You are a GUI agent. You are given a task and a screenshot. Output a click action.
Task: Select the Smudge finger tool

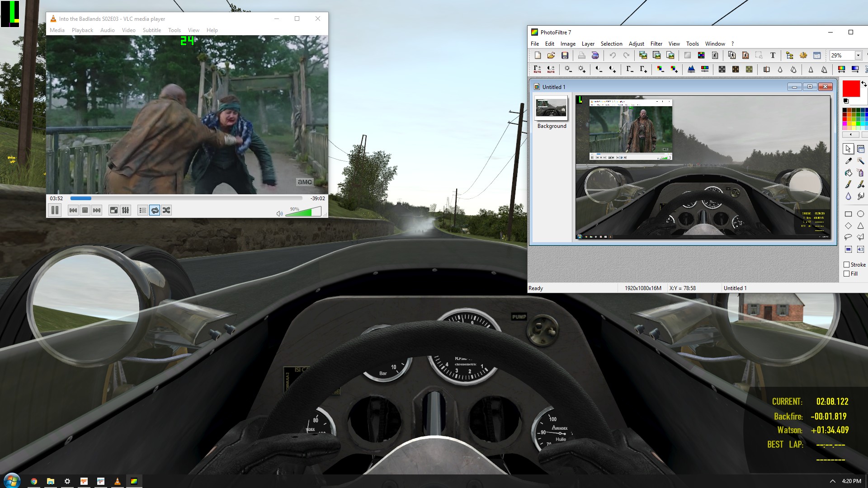pos(860,196)
